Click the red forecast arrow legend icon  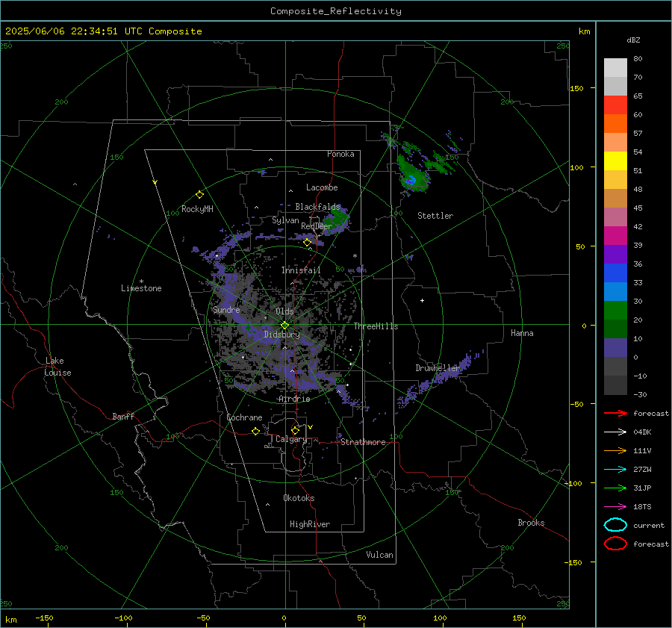pos(615,413)
